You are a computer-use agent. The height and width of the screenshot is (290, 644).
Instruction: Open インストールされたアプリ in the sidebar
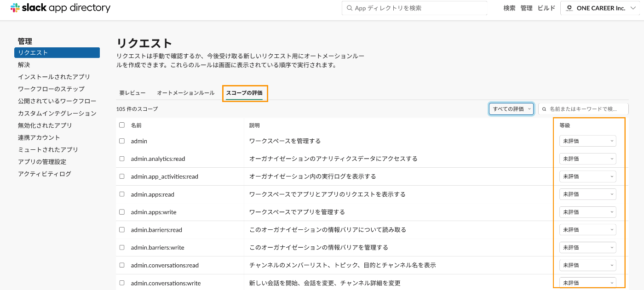(54, 77)
